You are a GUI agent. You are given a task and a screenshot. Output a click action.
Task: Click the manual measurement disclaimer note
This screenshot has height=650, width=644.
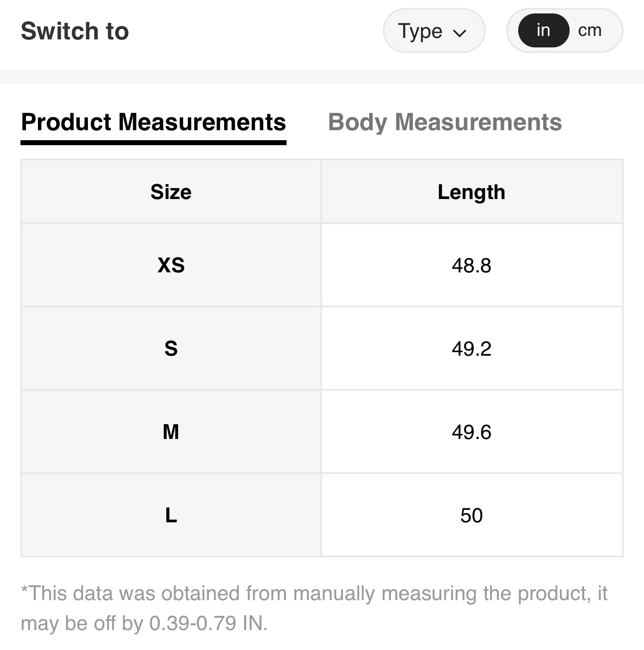point(314,608)
